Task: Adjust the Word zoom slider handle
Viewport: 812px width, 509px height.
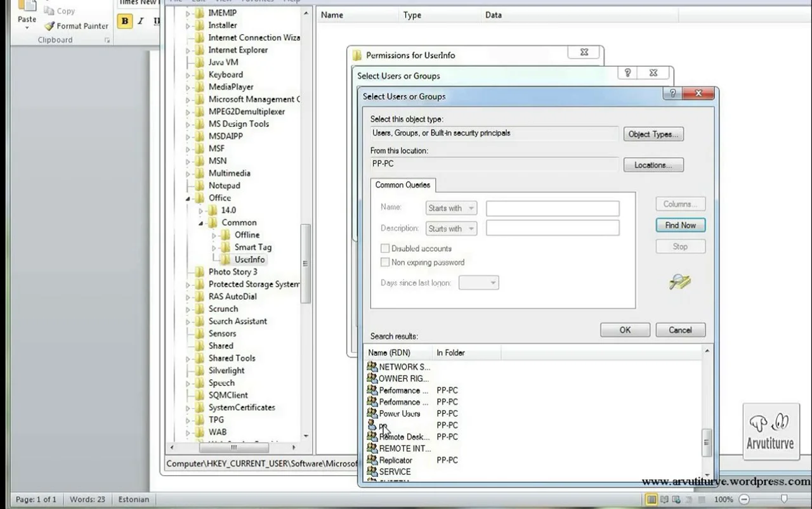Action: click(784, 499)
